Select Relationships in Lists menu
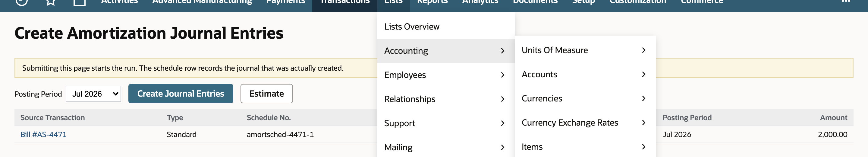 (x=446, y=99)
